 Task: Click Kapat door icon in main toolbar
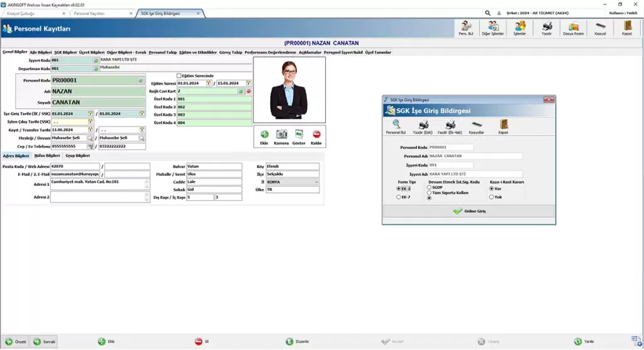[627, 28]
